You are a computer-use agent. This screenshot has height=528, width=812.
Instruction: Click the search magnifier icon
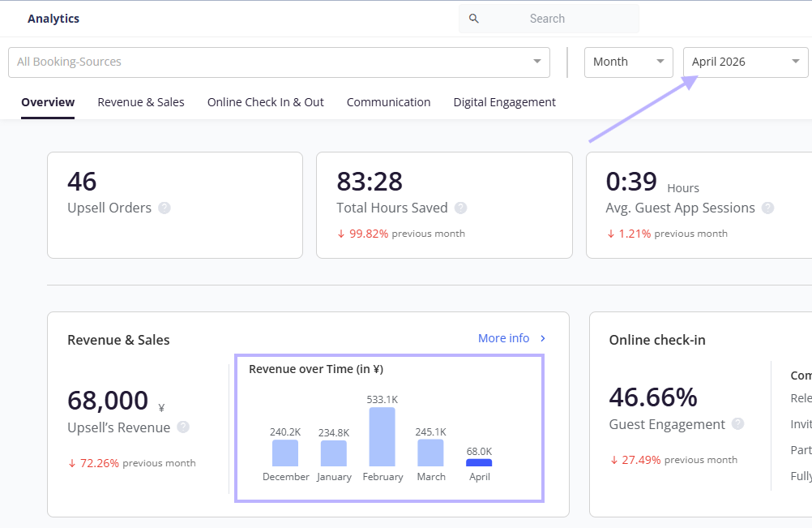point(473,19)
